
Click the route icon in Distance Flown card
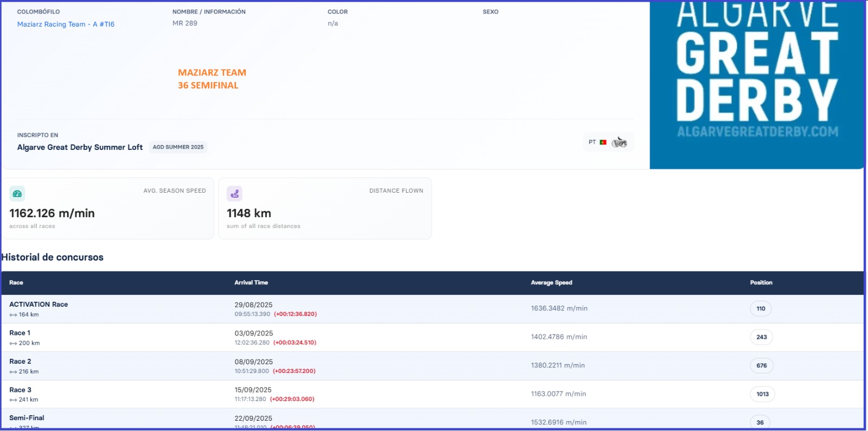tap(234, 194)
